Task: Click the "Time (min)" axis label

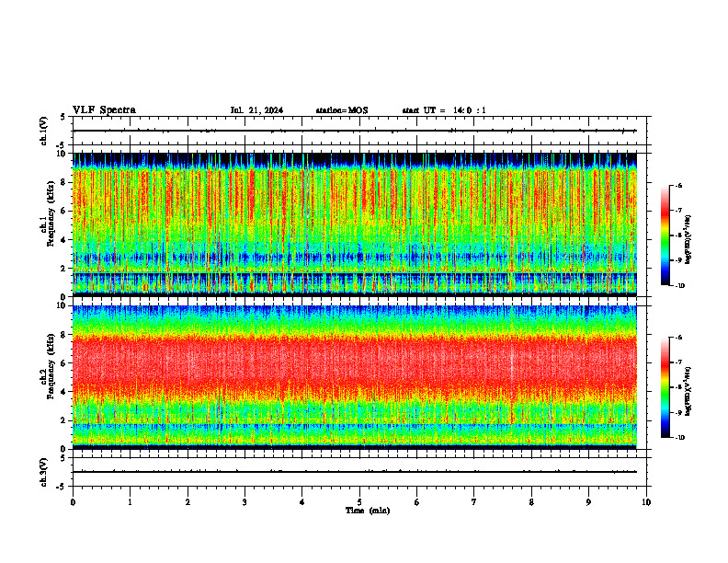Action: 368,511
